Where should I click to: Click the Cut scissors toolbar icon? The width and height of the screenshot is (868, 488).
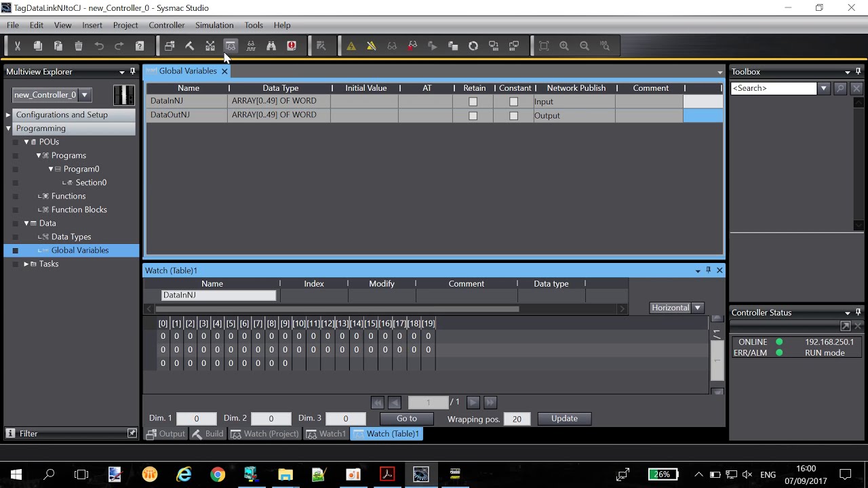[18, 46]
